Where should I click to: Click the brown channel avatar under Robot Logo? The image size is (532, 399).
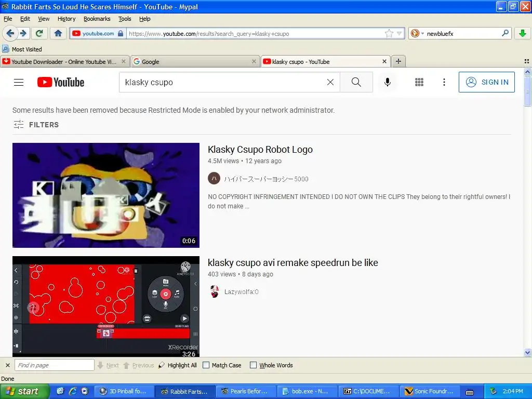click(214, 178)
